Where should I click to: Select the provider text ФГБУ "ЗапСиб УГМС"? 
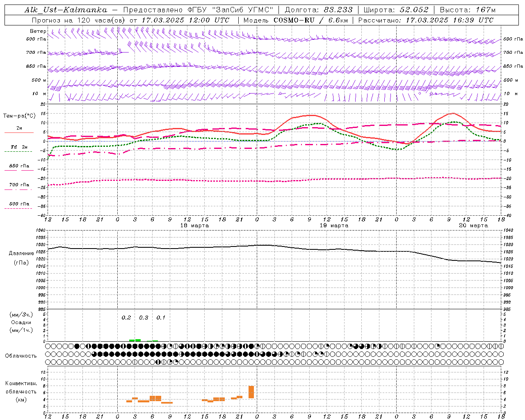231,10
